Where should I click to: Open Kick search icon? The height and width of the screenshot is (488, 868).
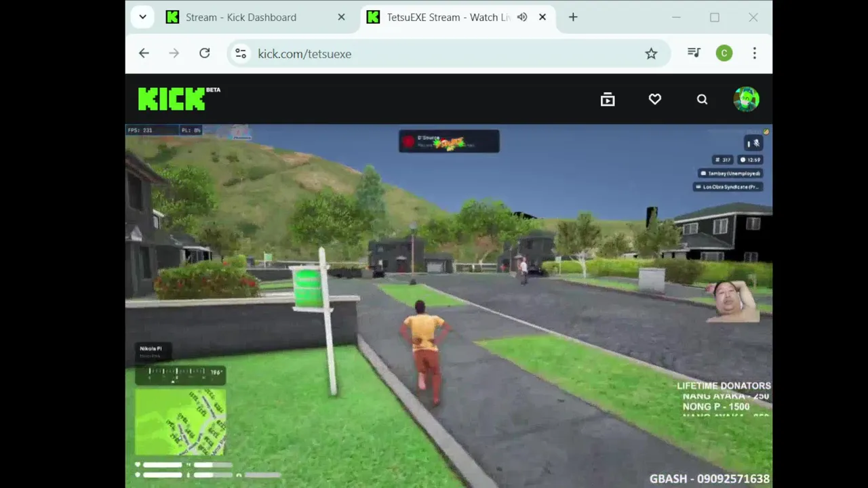(703, 100)
